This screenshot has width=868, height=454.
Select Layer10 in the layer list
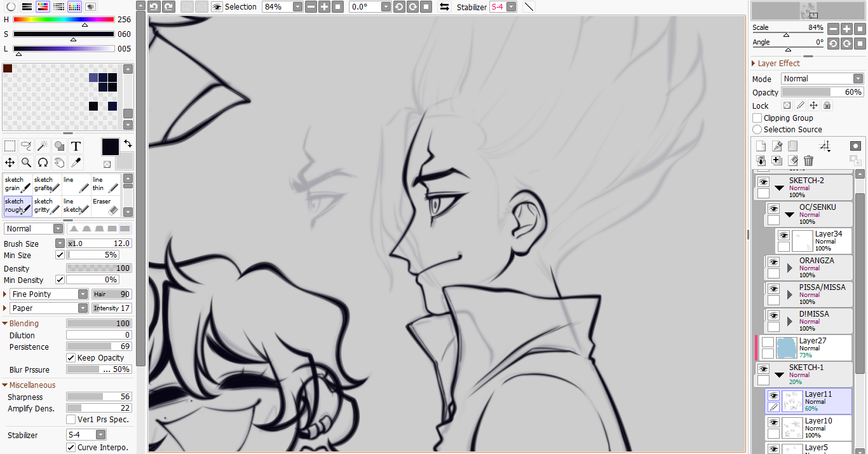(818, 427)
